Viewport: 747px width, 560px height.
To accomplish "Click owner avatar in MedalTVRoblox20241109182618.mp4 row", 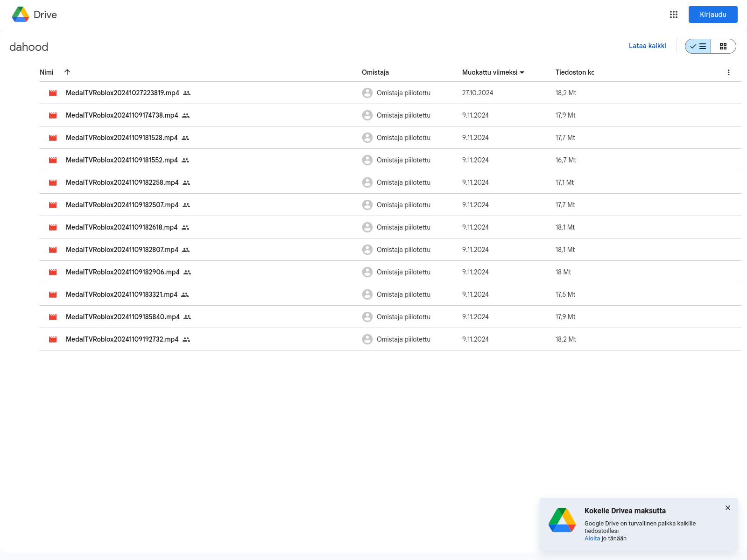I will click(367, 227).
